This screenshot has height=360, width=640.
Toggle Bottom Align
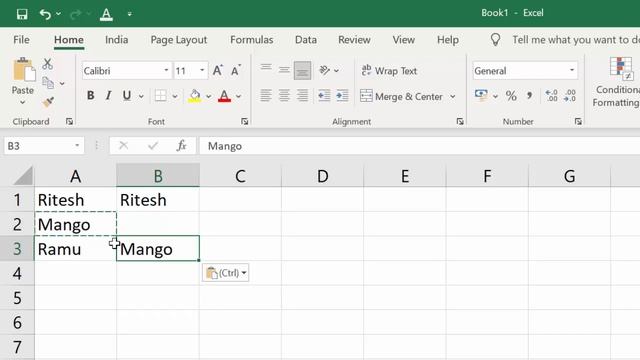302,70
